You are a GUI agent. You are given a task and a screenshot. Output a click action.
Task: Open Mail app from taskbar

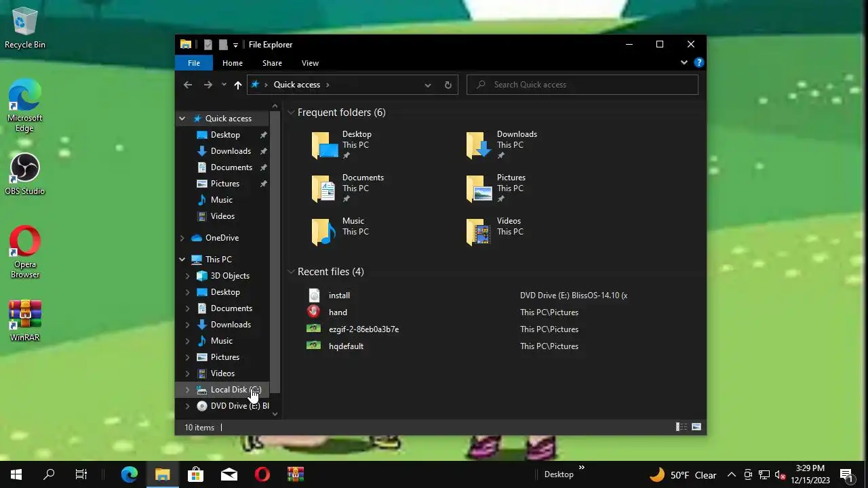229,474
